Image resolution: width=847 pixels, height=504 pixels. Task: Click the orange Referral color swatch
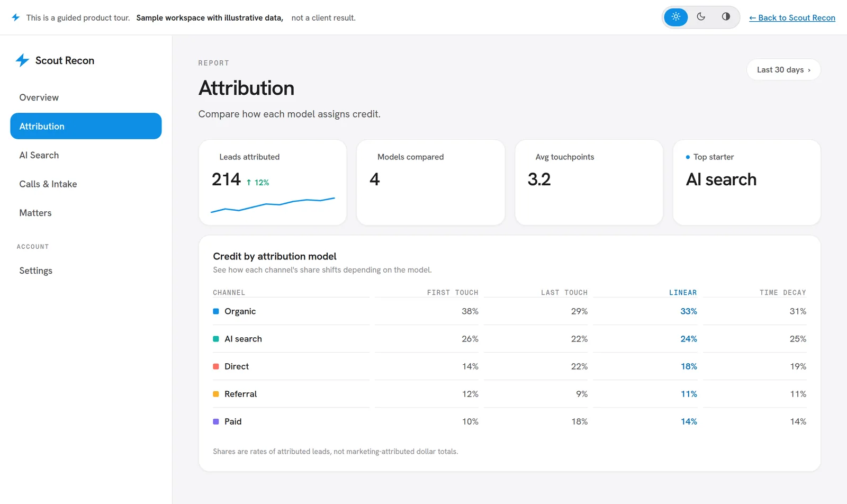click(x=216, y=394)
